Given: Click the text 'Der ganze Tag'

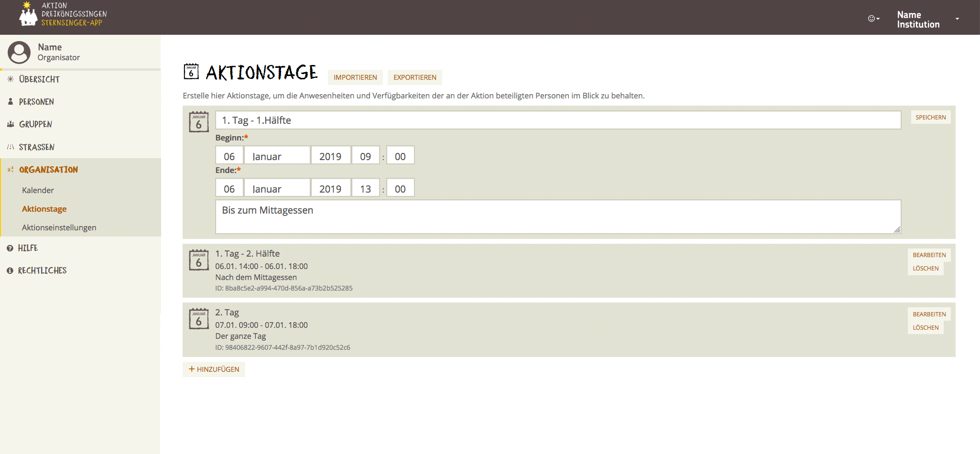Looking at the screenshot, I should 240,336.
